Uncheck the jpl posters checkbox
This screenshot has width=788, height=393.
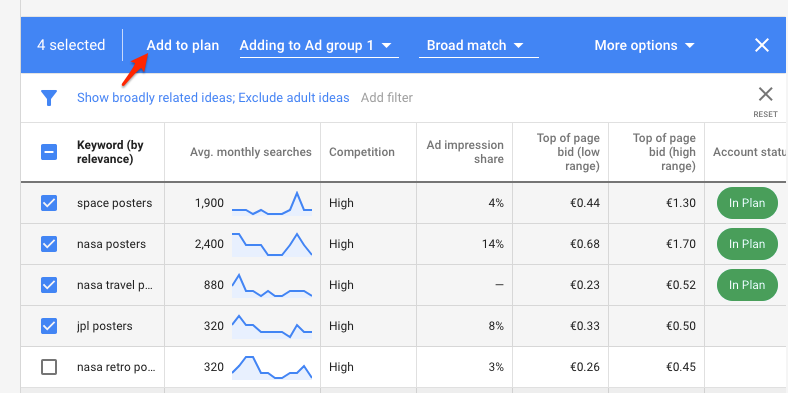coord(49,326)
